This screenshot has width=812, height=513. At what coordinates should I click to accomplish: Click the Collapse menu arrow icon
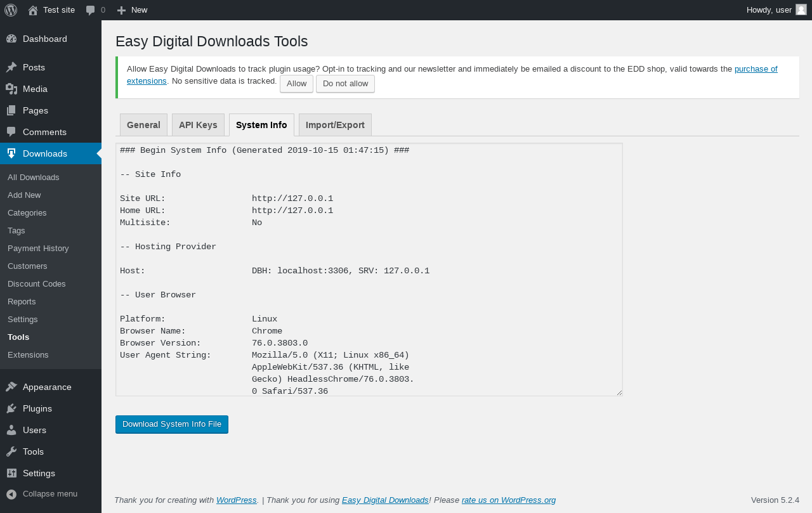coord(11,494)
